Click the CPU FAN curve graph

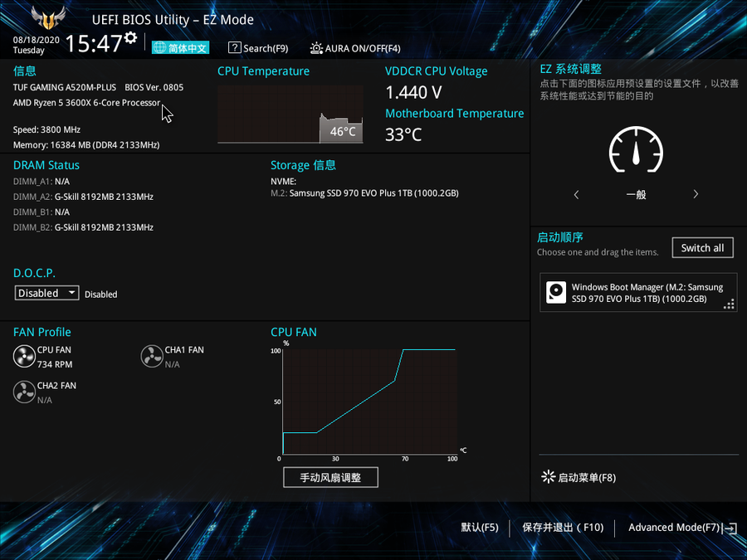(x=369, y=402)
